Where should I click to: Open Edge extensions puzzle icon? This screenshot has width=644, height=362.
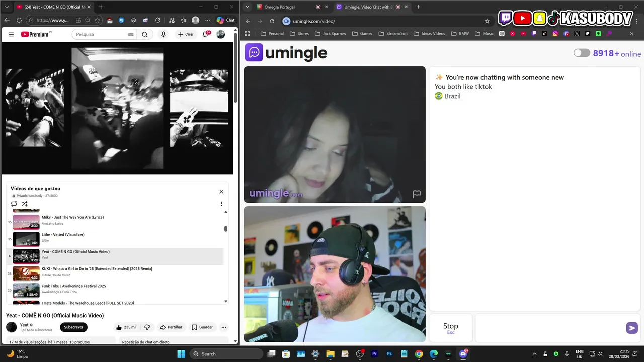[158, 20]
